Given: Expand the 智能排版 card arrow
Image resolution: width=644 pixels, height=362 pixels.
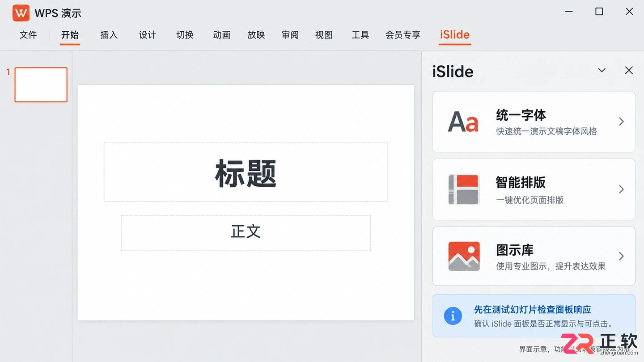Looking at the screenshot, I should (x=621, y=189).
